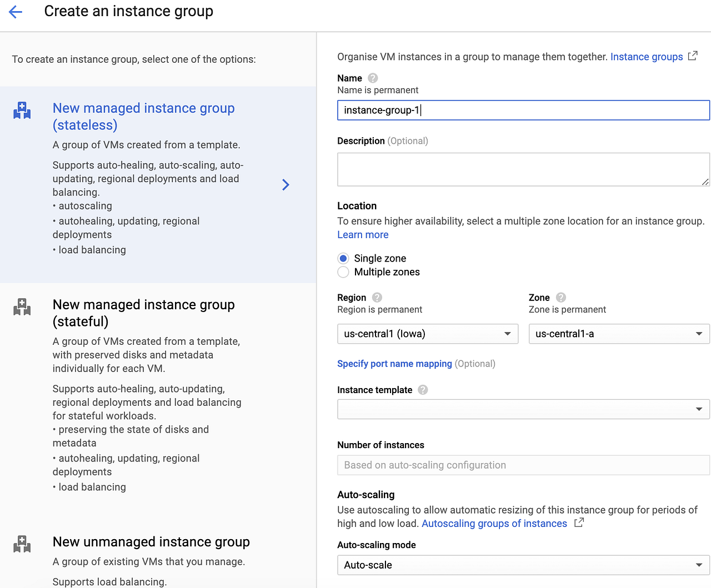Screen dimensions: 711x588
Task: Open the Region dropdown showing us-central1 (Iowa)
Action: (427, 334)
